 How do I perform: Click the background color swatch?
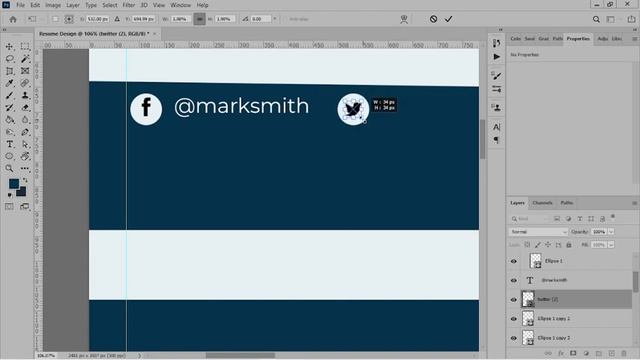[22, 191]
